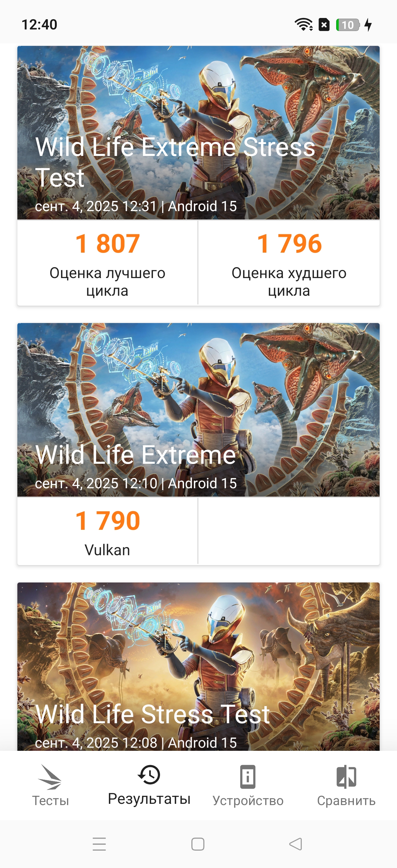Tap the Vulkan score 1 790
This screenshot has width=397, height=868.
tap(108, 520)
